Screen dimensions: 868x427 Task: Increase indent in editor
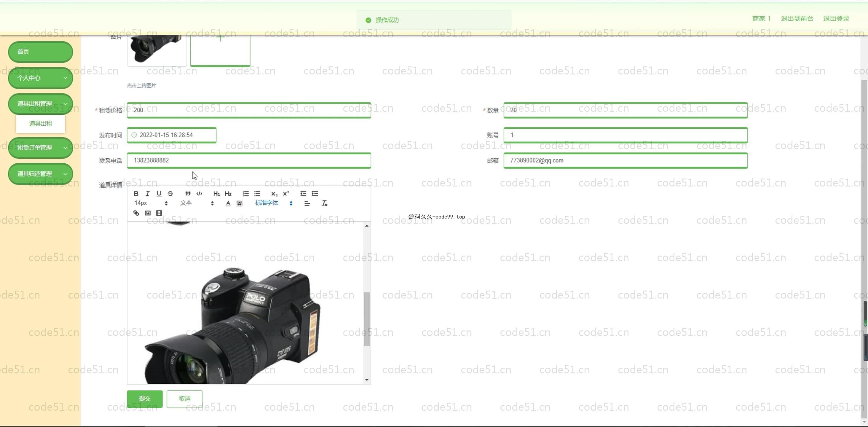click(x=315, y=193)
